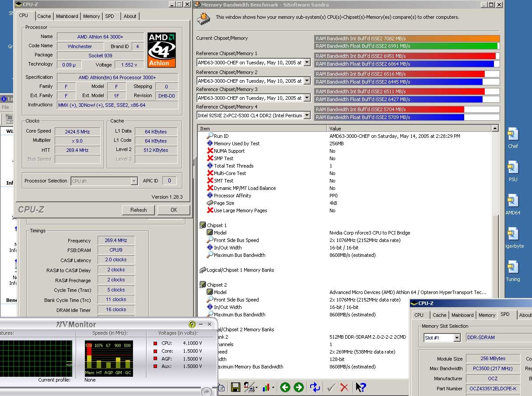532x396 pixels.
Task: Open the Slot #1 memory slot dropdown
Action: [x=457, y=338]
